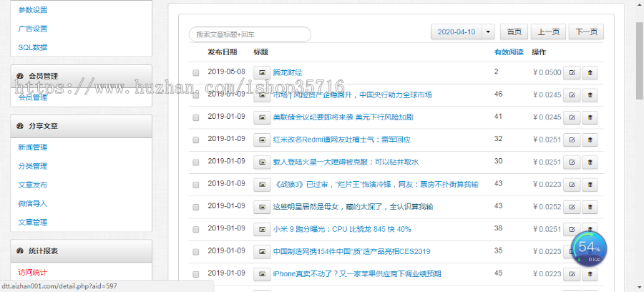Open article 小米 9 跑分曝光
The image size is (644, 292).
point(342,229)
